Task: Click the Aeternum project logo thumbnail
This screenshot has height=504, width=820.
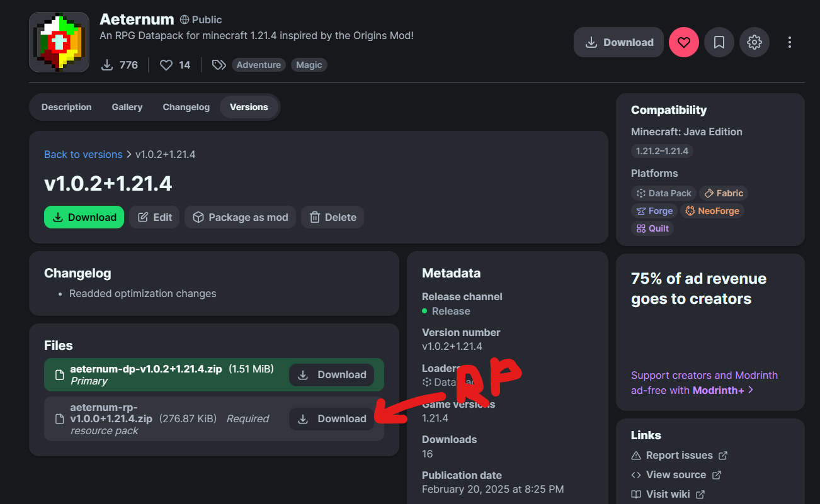Action: 59,42
